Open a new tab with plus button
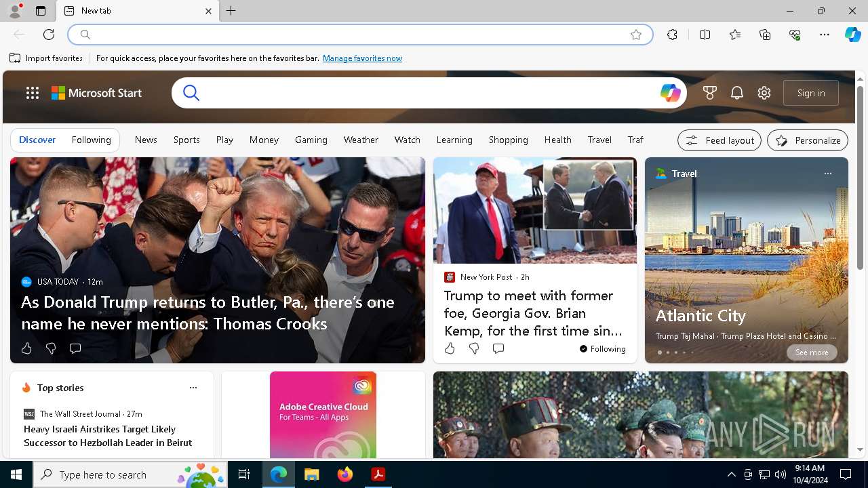The height and width of the screenshot is (488, 868). (x=231, y=11)
